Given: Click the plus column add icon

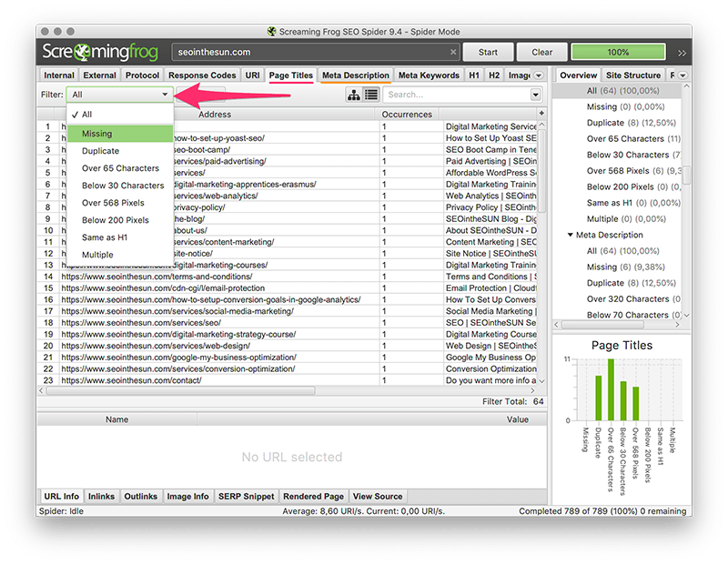Looking at the screenshot, I should [x=541, y=114].
